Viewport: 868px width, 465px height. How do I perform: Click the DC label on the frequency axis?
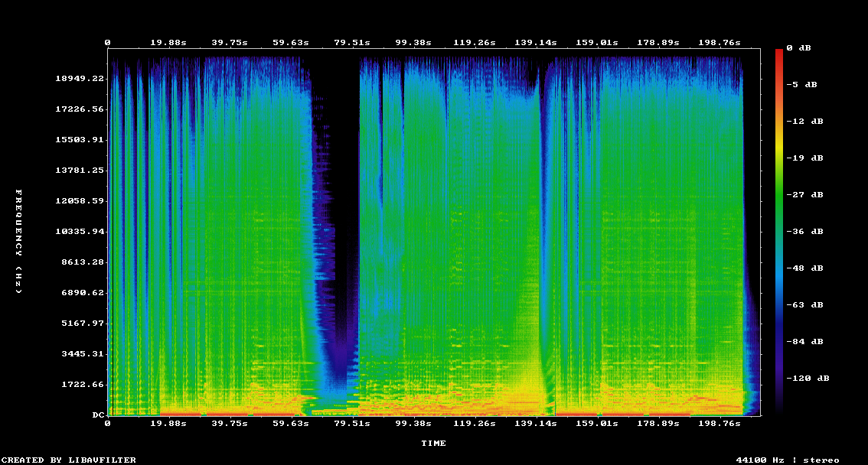(98, 415)
